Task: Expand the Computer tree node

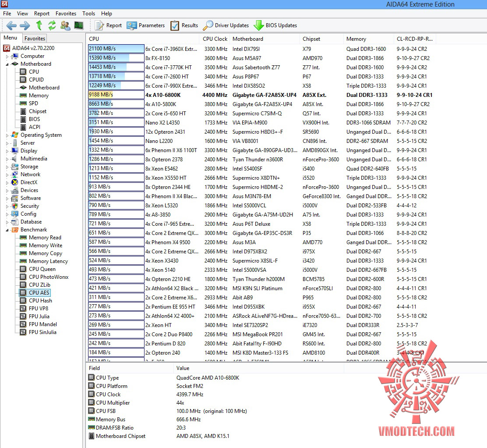Action: coord(7,57)
